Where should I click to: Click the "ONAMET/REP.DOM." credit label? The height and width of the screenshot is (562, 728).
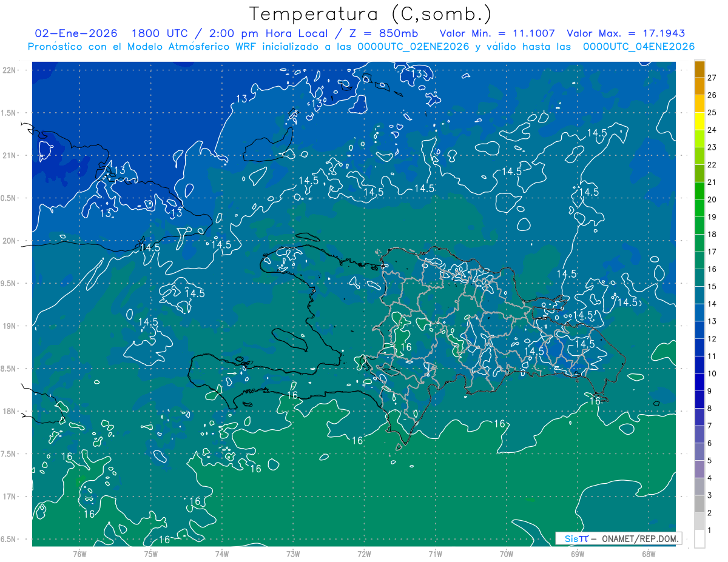point(639,538)
